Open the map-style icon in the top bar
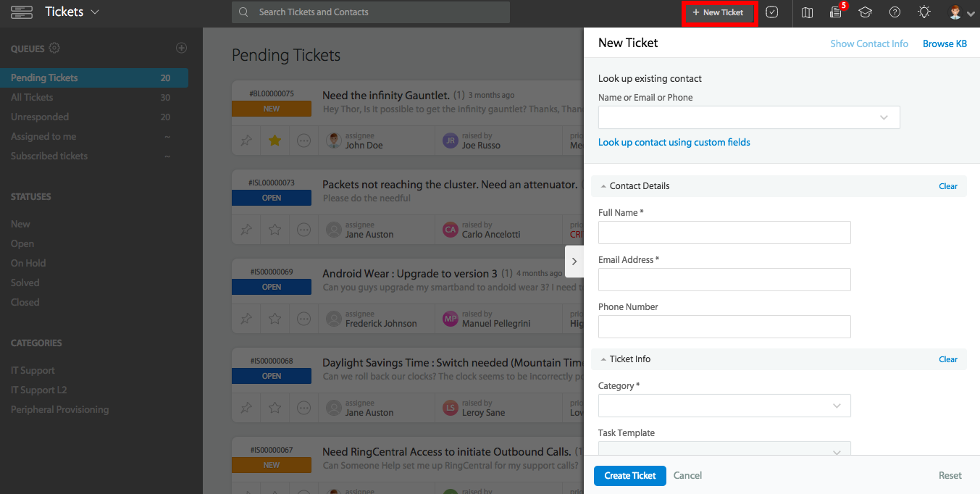The image size is (980, 494). tap(807, 12)
